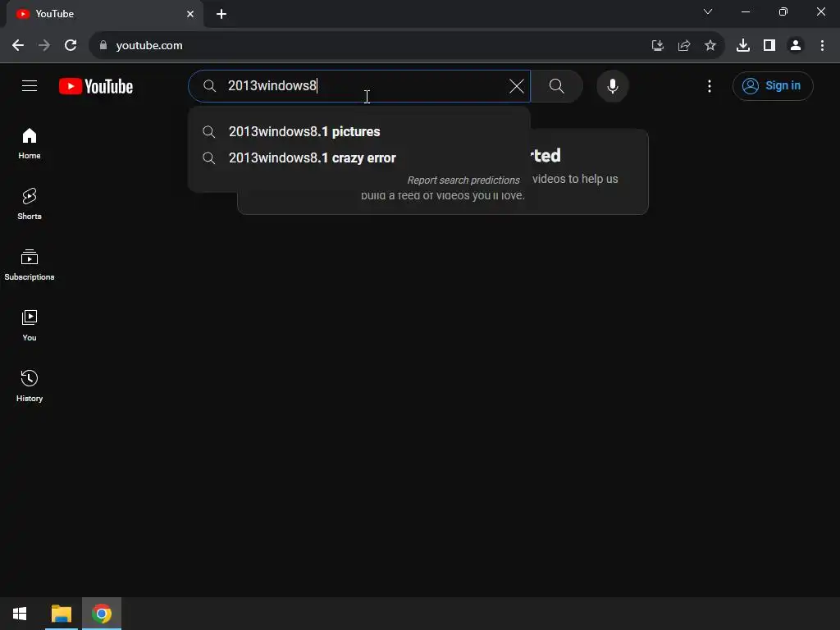Open Chrome profile icon

click(x=796, y=46)
